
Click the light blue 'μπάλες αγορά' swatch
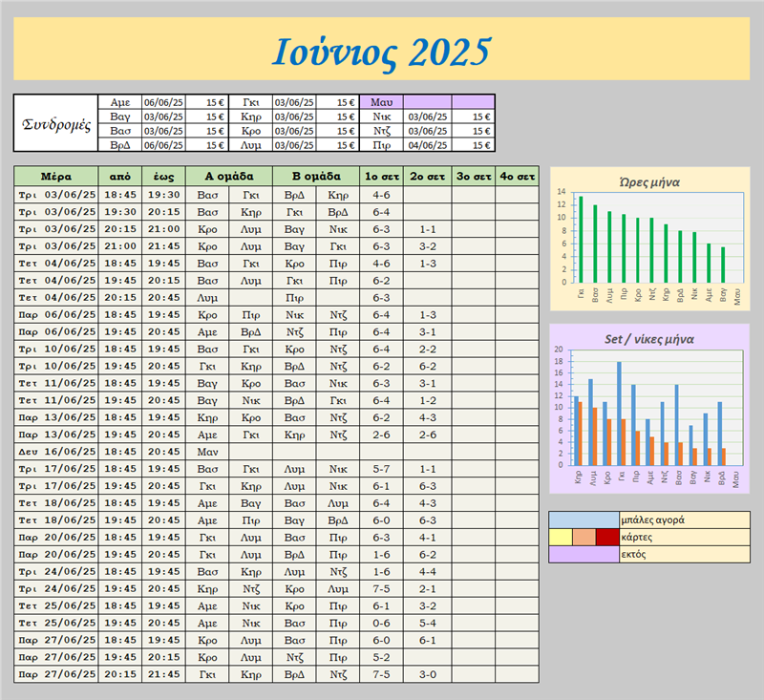click(x=584, y=520)
